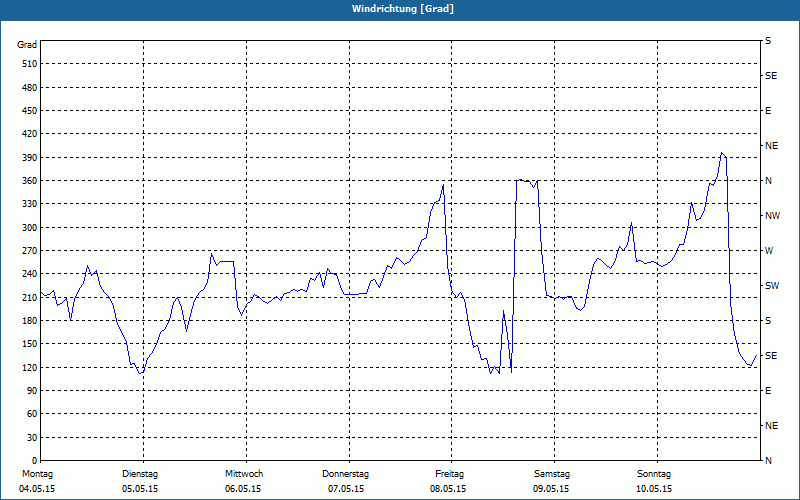Select the date 04.05.15
The height and width of the screenshot is (500, 800).
tap(37, 489)
